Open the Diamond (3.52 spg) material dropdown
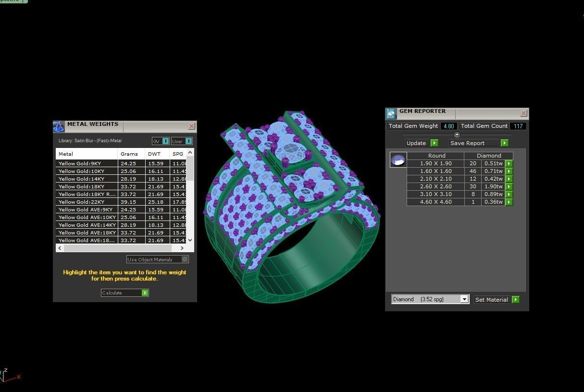Viewport: 584px width, 392px height. pos(464,299)
